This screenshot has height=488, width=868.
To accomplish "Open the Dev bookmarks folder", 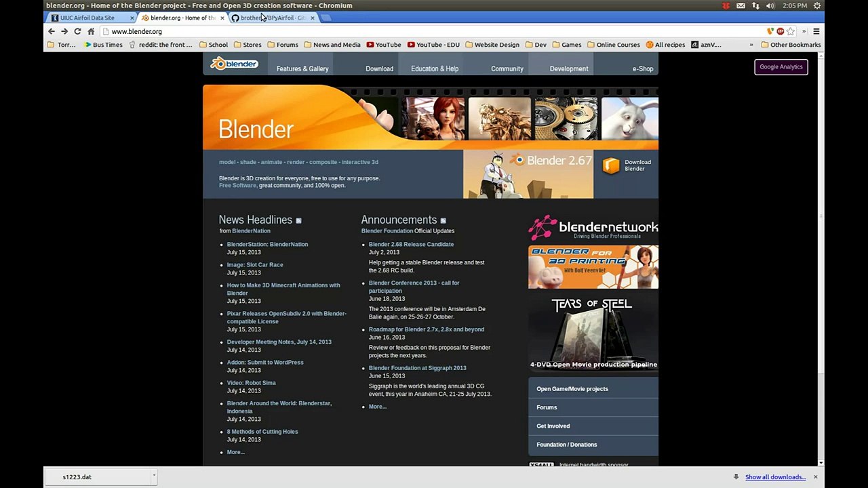I will click(536, 45).
